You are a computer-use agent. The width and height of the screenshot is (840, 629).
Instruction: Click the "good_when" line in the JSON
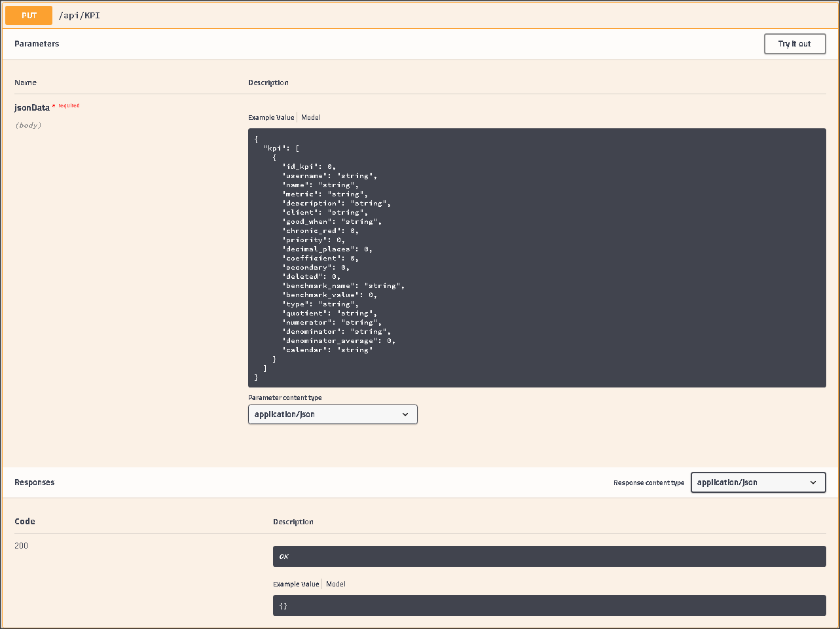coord(332,221)
